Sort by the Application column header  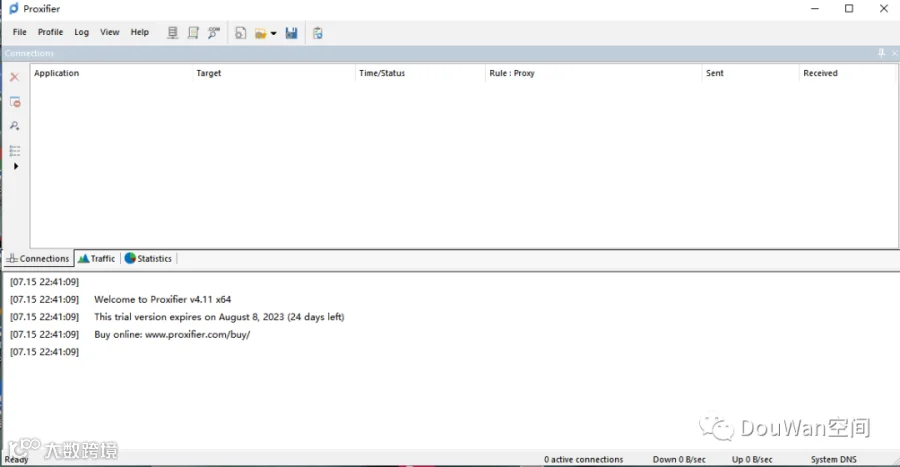pyautogui.click(x=111, y=73)
